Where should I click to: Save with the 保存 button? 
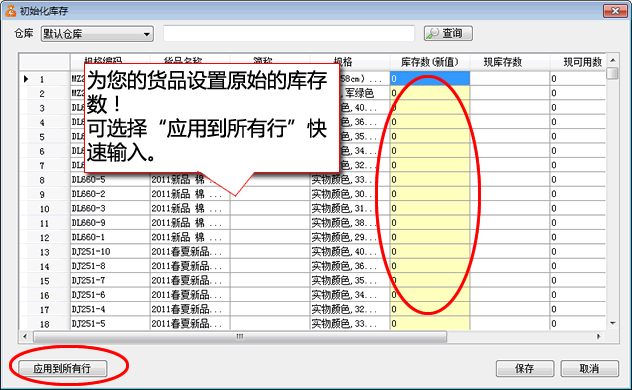pyautogui.click(x=525, y=368)
